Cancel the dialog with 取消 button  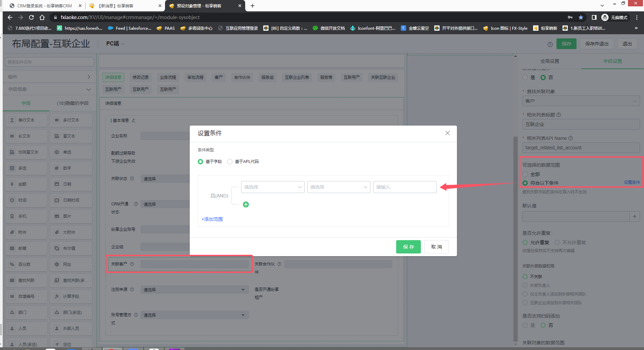pyautogui.click(x=436, y=247)
